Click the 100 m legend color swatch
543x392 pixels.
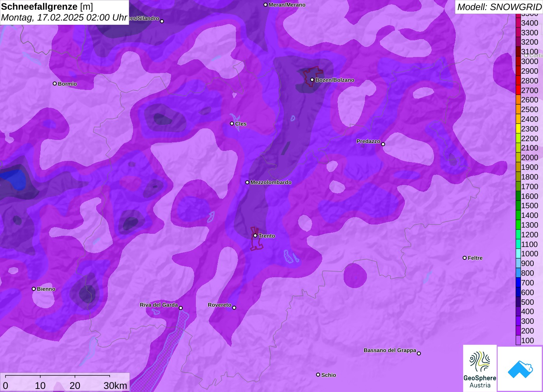pos(518,340)
